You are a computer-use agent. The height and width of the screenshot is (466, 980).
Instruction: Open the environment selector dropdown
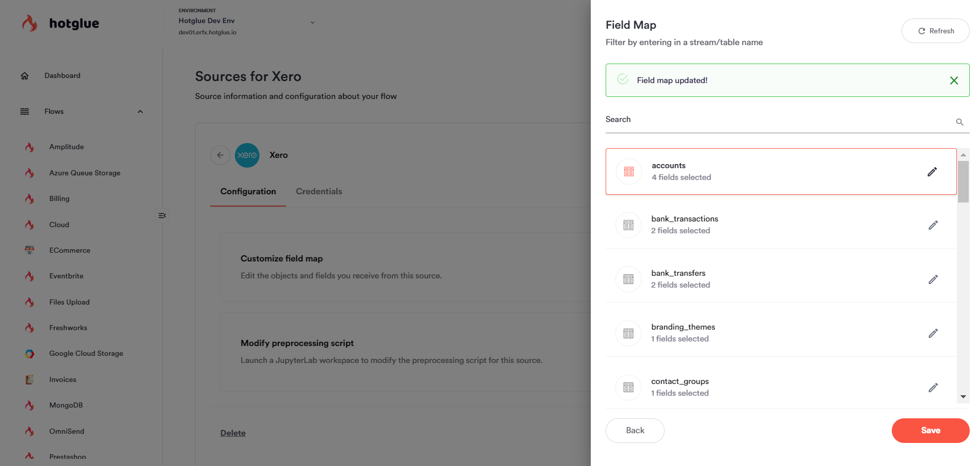[312, 23]
